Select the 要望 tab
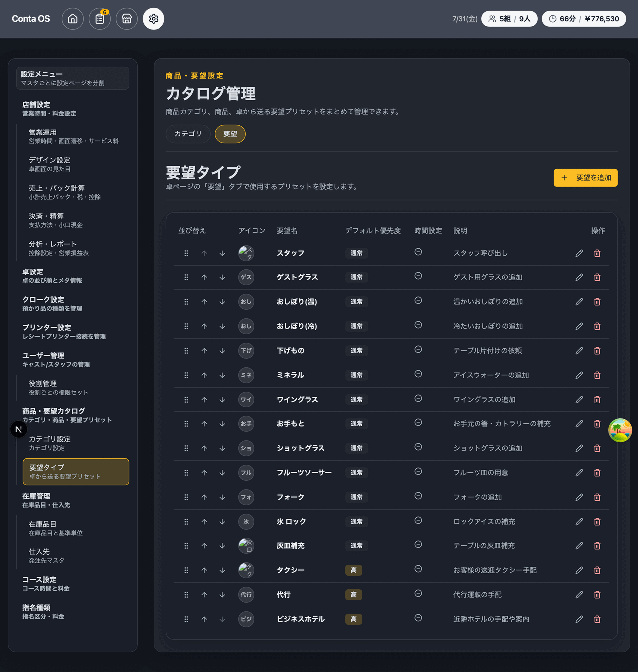The height and width of the screenshot is (672, 638). (x=230, y=134)
